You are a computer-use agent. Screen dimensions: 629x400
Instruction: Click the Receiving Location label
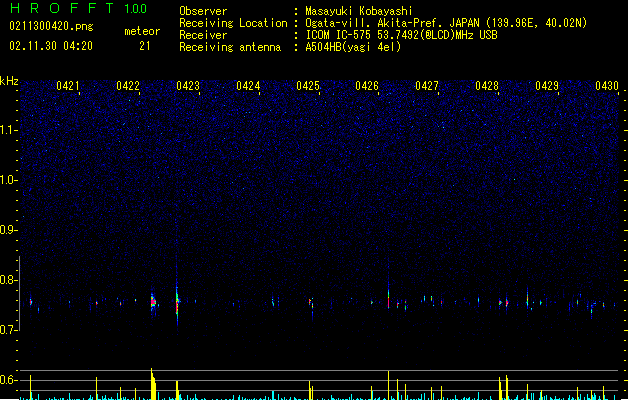[x=233, y=23]
